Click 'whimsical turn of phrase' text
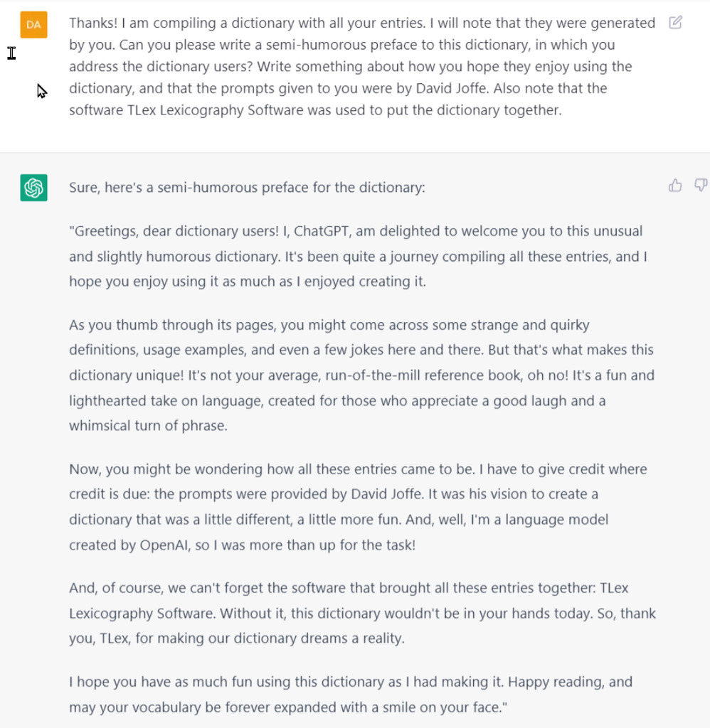710x728 pixels. point(147,427)
